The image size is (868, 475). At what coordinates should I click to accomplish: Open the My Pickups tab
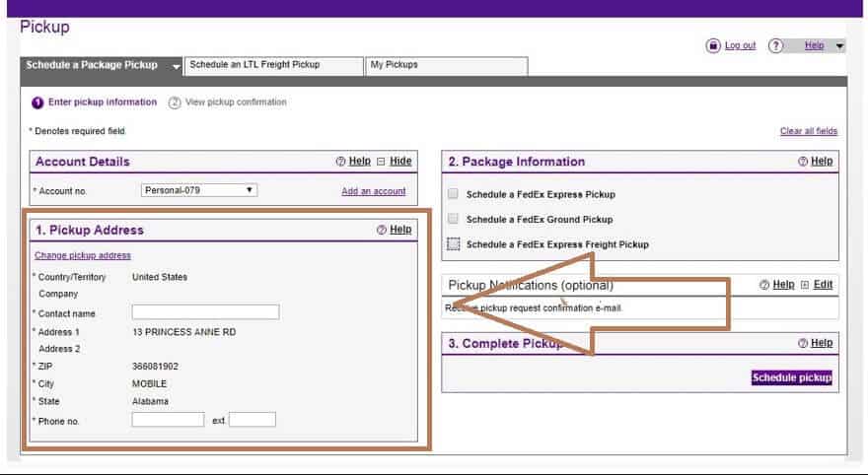pyautogui.click(x=446, y=66)
